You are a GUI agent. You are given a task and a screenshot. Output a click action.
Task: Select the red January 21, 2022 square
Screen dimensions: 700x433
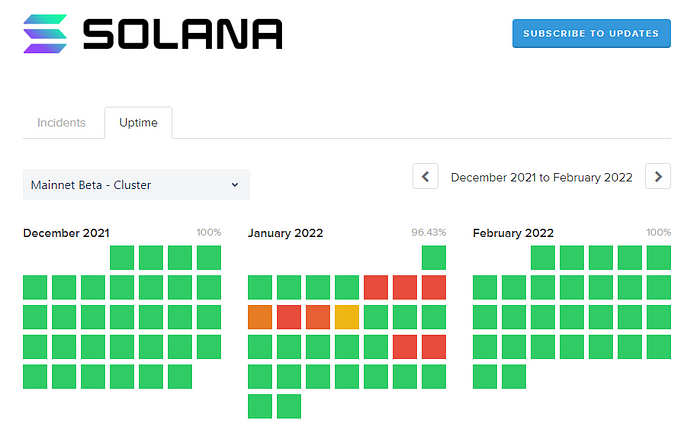point(405,347)
